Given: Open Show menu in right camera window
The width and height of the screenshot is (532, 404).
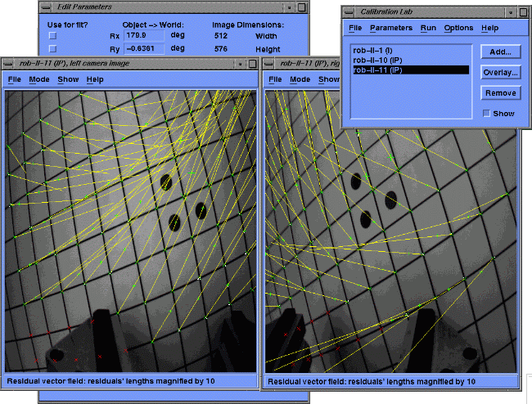Looking at the screenshot, I should 328,79.
